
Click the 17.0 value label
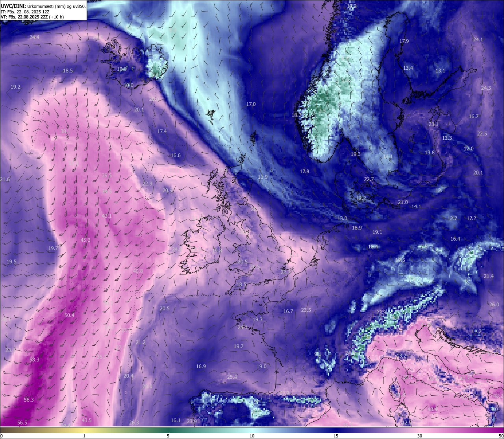[251, 104]
